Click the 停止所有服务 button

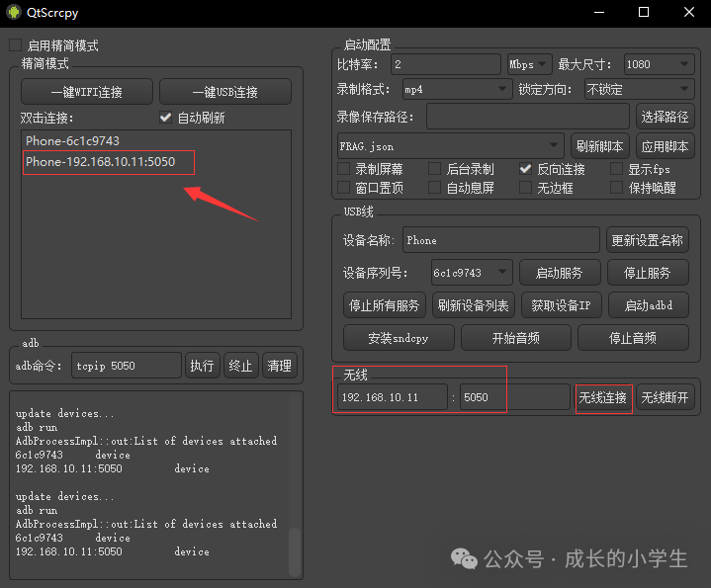pos(384,305)
